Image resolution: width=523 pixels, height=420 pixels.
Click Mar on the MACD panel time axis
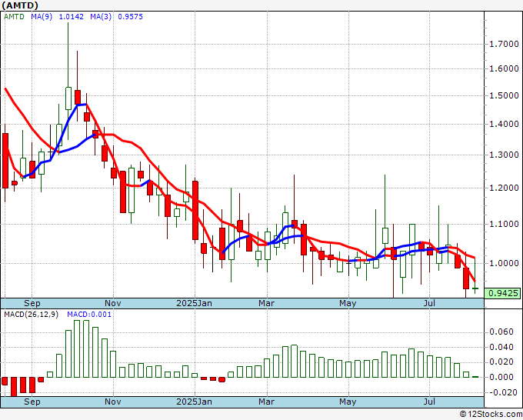pos(267,402)
